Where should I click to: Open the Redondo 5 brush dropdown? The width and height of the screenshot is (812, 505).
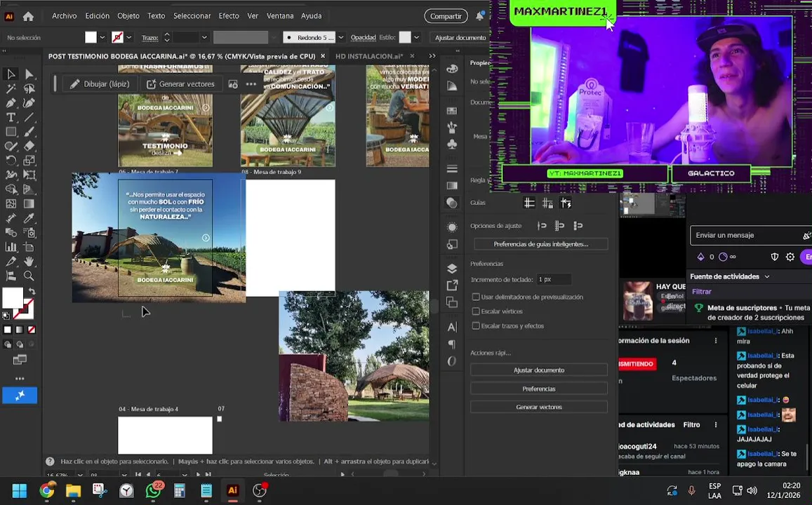pos(341,37)
